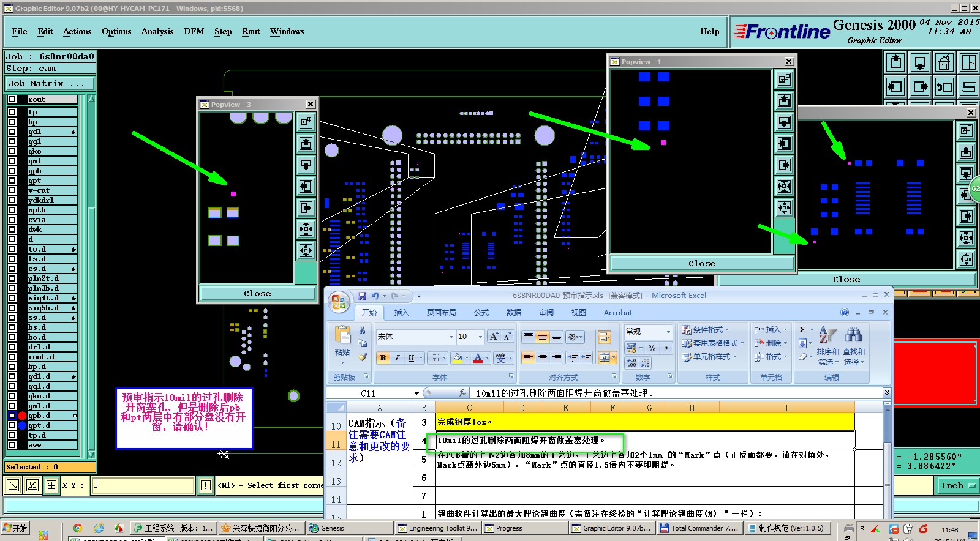980x541 pixels.
Task: Click zoom in icon in Popview 3
Action: coord(306,229)
